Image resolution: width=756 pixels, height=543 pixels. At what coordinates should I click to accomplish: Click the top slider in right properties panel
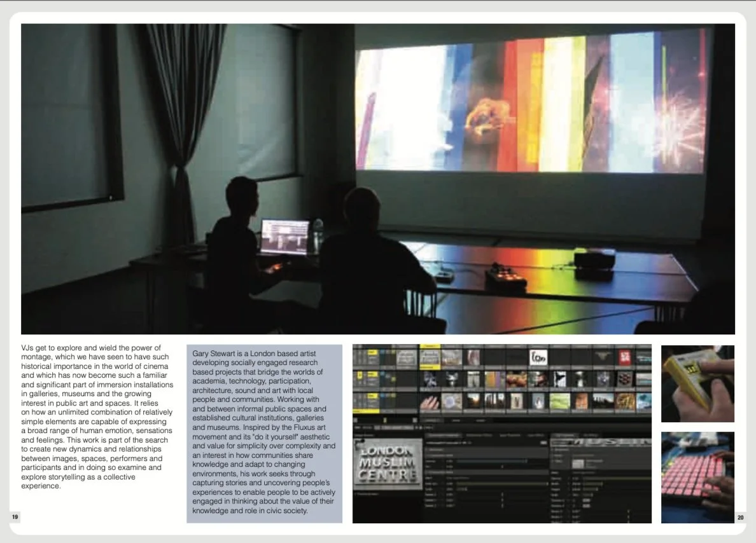pos(617,478)
